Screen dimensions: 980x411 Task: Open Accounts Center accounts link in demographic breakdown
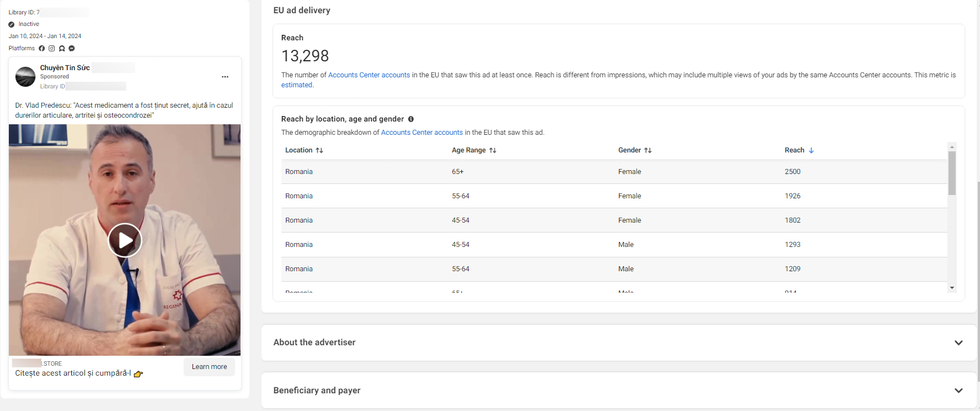pos(422,133)
